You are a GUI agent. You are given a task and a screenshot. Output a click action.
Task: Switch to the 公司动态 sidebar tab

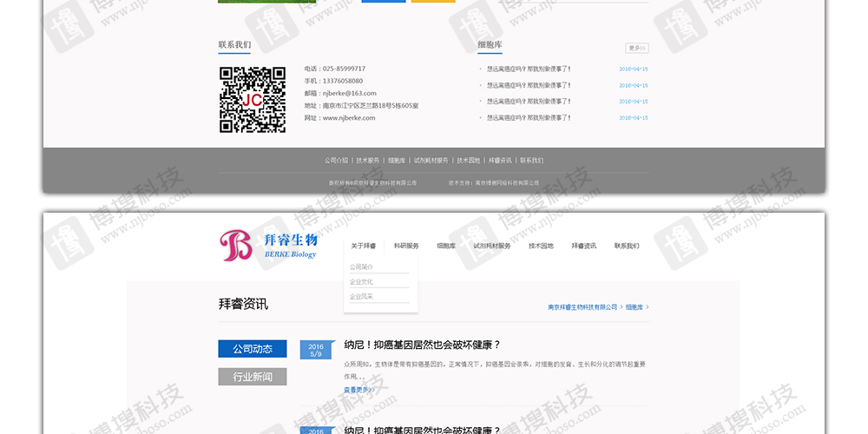(252, 349)
